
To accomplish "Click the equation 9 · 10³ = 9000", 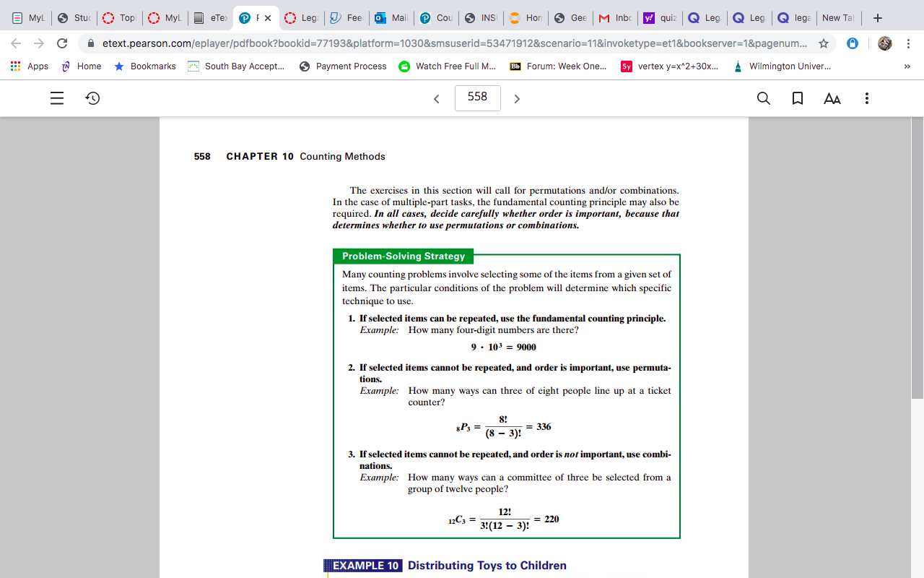I will point(504,347).
